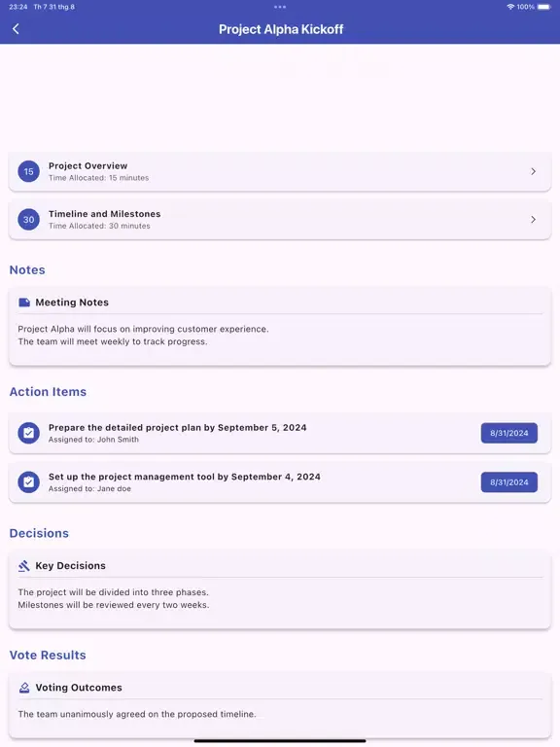Click the Meeting Notes note icon
The image size is (560, 747).
[x=24, y=302]
